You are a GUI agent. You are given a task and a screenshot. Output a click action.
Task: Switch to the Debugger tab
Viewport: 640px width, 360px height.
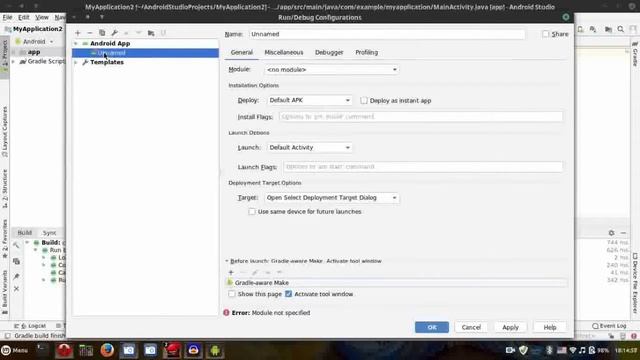click(x=329, y=53)
